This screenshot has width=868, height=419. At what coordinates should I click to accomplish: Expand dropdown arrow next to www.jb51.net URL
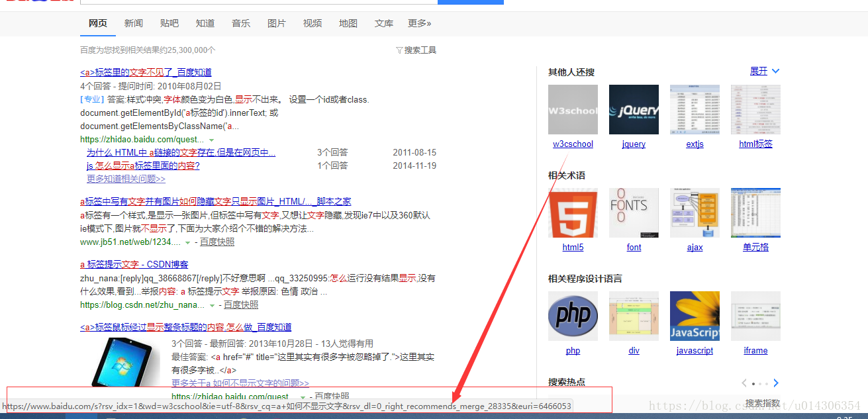[188, 243]
